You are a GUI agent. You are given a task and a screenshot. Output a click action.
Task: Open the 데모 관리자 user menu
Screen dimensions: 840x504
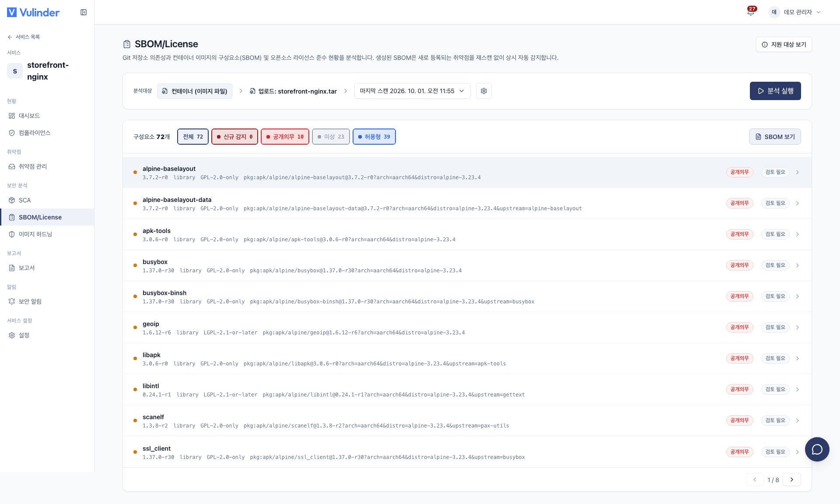coord(794,12)
